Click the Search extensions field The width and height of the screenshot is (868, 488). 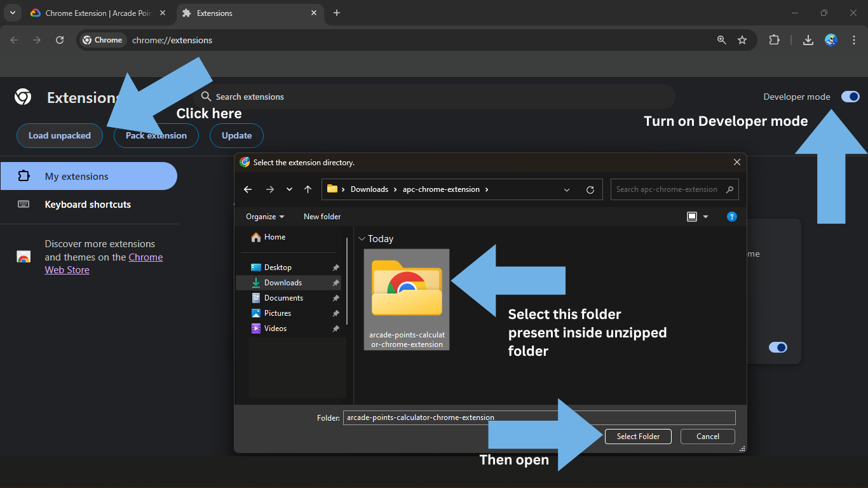[x=435, y=97]
